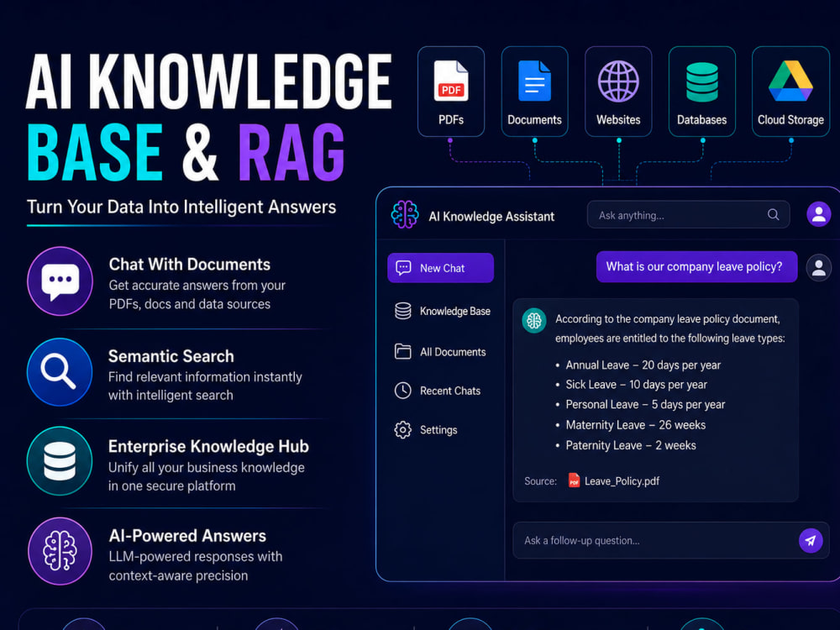The image size is (840, 630).
Task: Select the Cloud Storage card label
Action: 790,119
